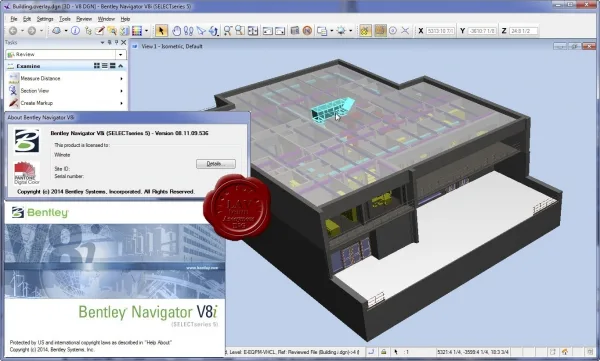600x361 pixels.
Task: Select the Pan View hand tool
Action: tap(176, 31)
